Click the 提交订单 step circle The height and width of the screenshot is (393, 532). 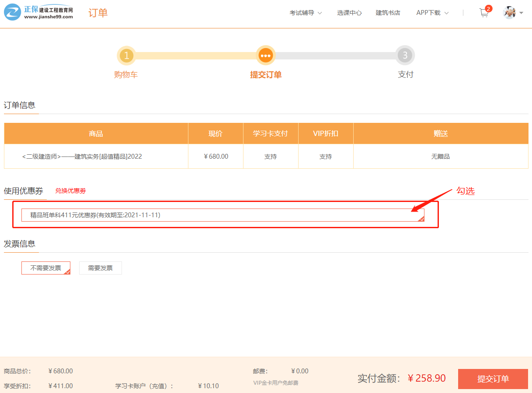[266, 56]
